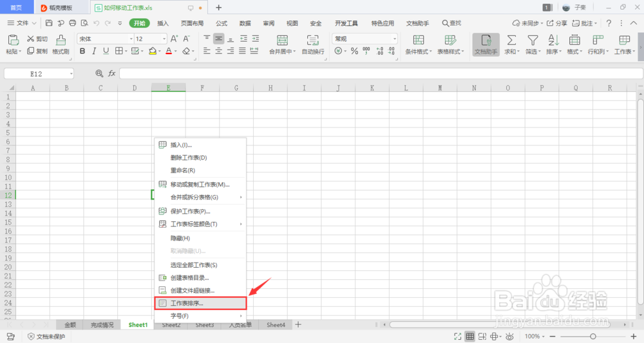
Task: Click the Format (格式) icon
Action: 574,40
